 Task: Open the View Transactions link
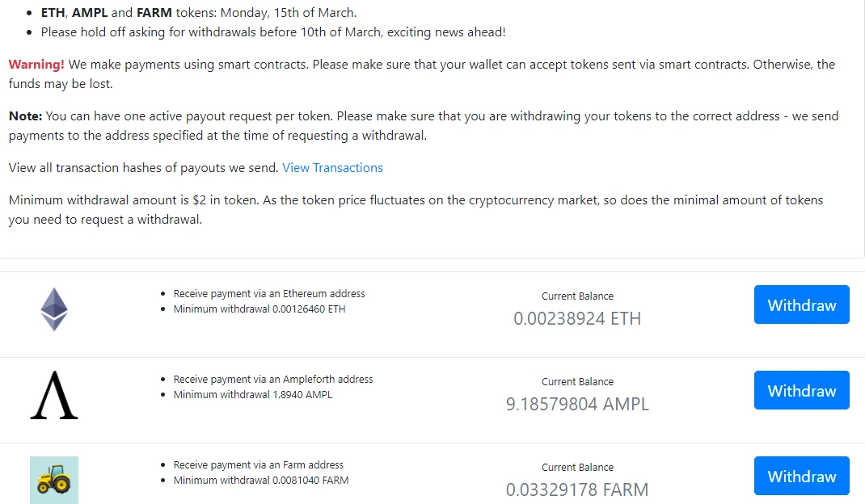pyautogui.click(x=332, y=168)
